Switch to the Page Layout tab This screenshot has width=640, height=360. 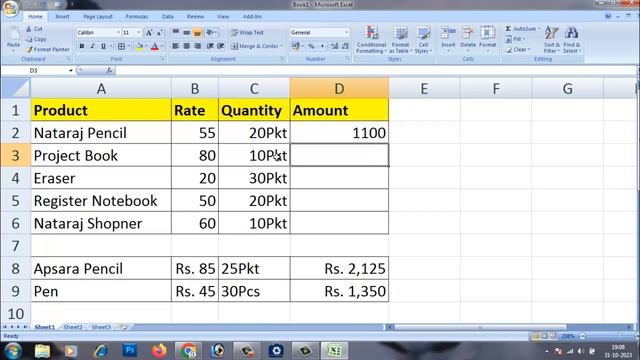pos(98,17)
